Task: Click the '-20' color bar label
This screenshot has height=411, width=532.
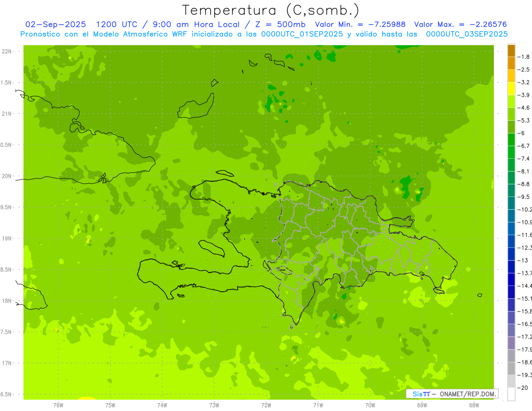Action: click(522, 388)
